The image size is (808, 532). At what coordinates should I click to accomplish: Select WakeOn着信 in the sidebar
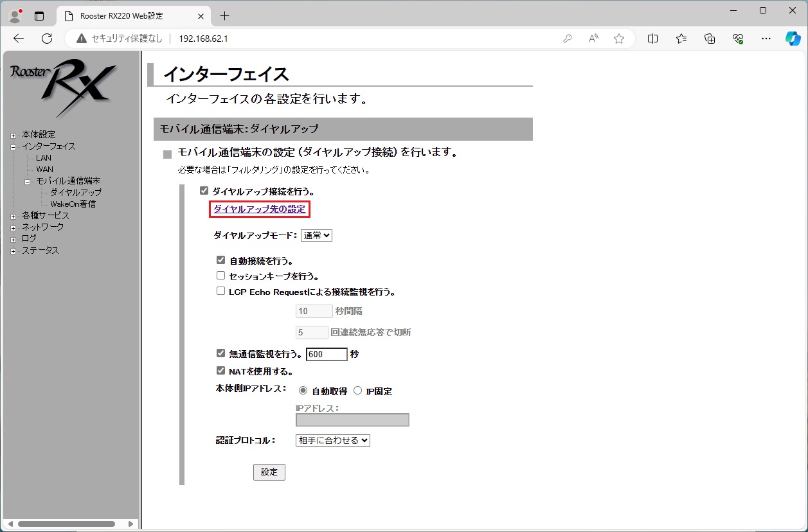(x=73, y=204)
